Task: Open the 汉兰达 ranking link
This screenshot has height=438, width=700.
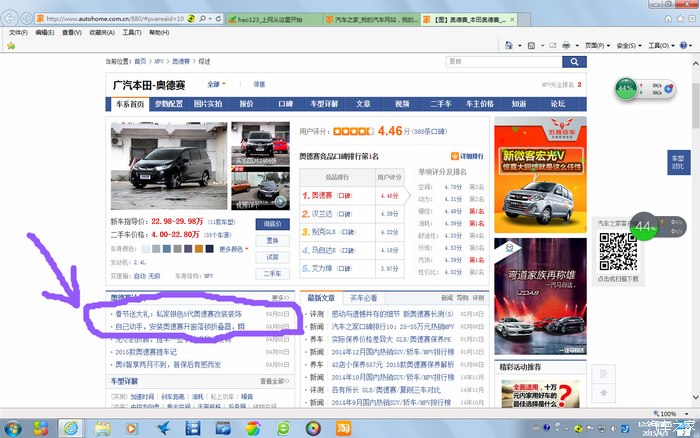Action: (325, 214)
